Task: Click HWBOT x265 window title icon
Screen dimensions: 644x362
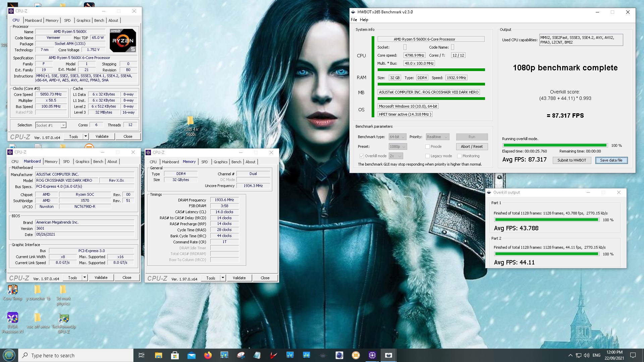Action: point(353,12)
